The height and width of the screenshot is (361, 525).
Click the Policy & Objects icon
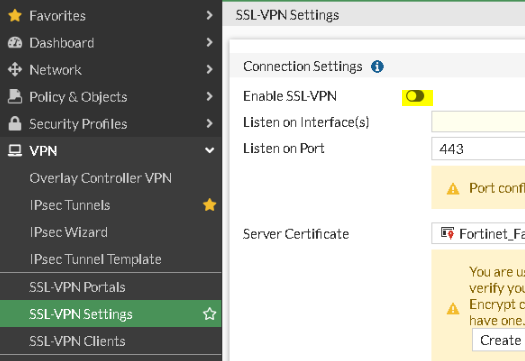tap(15, 97)
